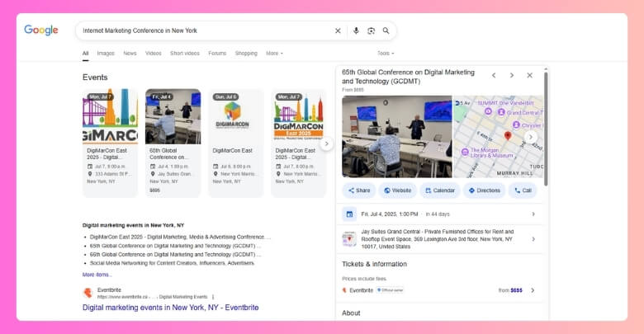The height and width of the screenshot is (334, 644).
Task: Switch to the Videos tab
Action: [154, 54]
